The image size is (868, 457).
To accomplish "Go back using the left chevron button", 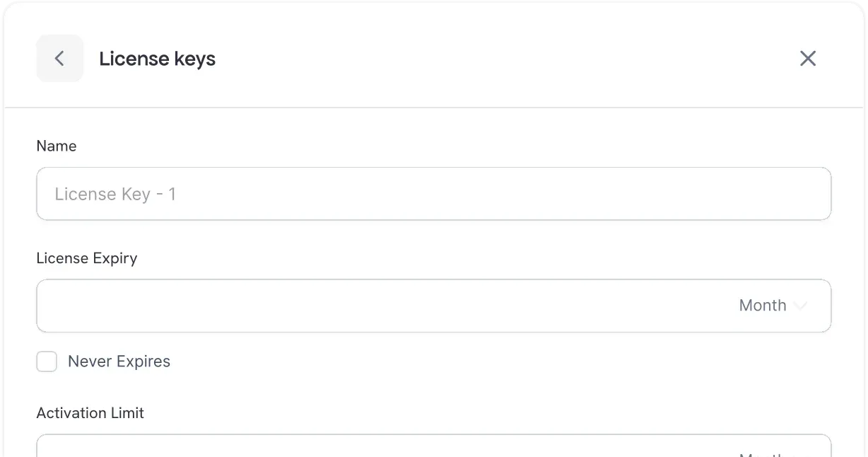I will pyautogui.click(x=59, y=59).
